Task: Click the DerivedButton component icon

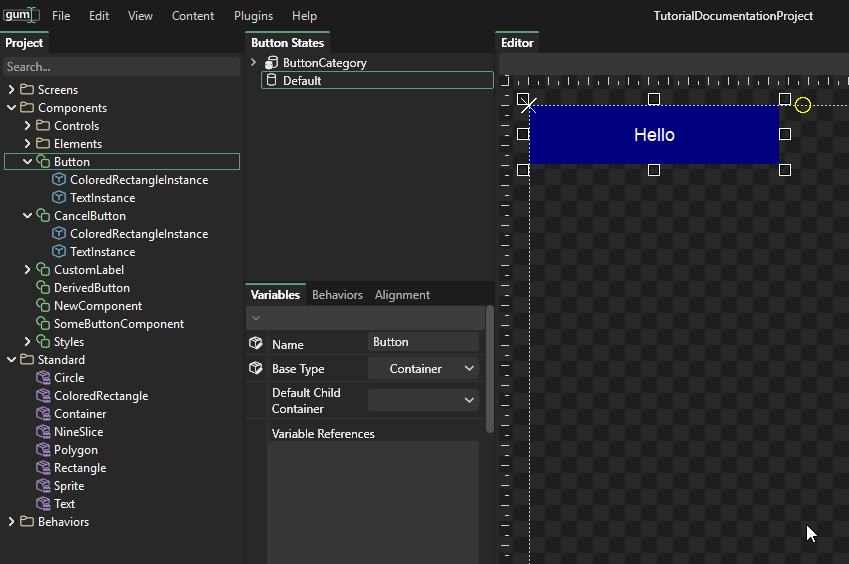Action: [x=43, y=288]
